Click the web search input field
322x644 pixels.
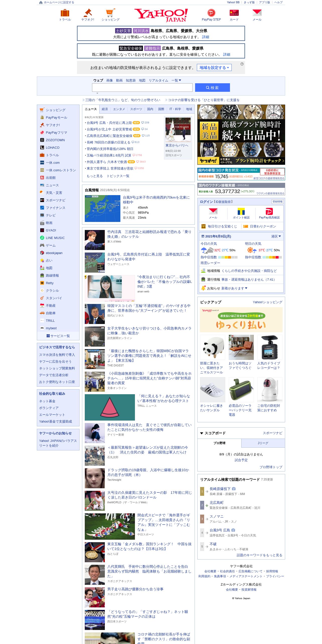pos(142,88)
